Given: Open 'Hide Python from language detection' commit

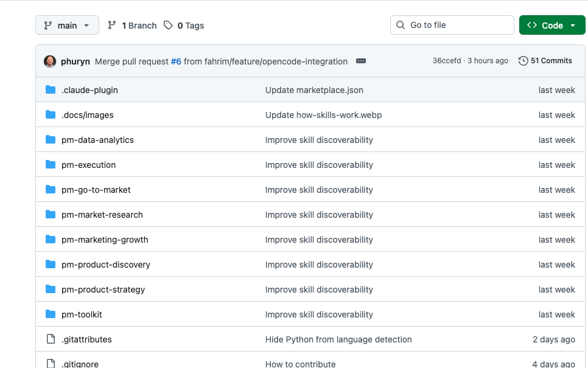Looking at the screenshot, I should pos(338,339).
